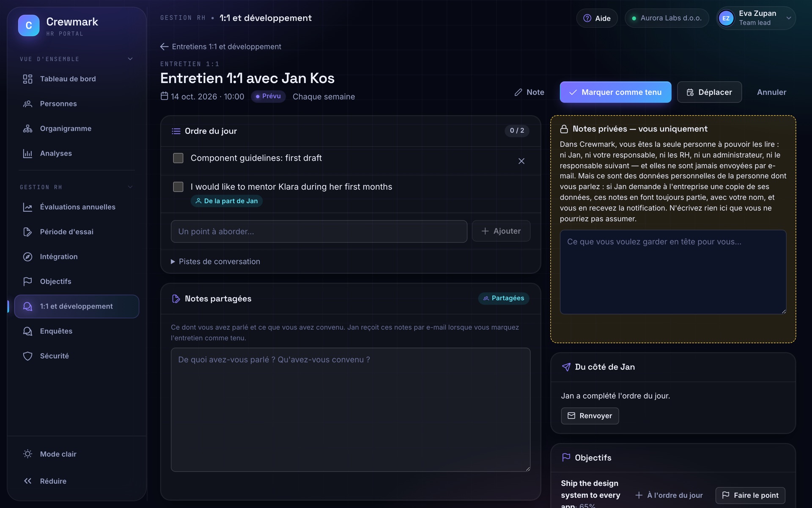Check the mentor Klara agenda item
812x508 pixels.
point(178,187)
